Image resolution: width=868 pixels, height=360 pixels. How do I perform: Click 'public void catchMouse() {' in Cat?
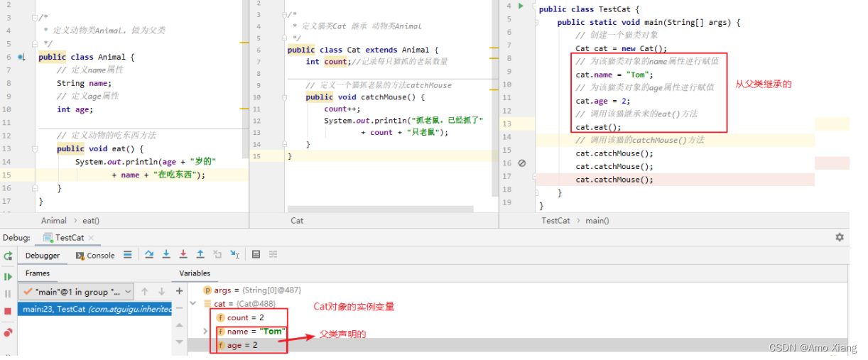(365, 97)
